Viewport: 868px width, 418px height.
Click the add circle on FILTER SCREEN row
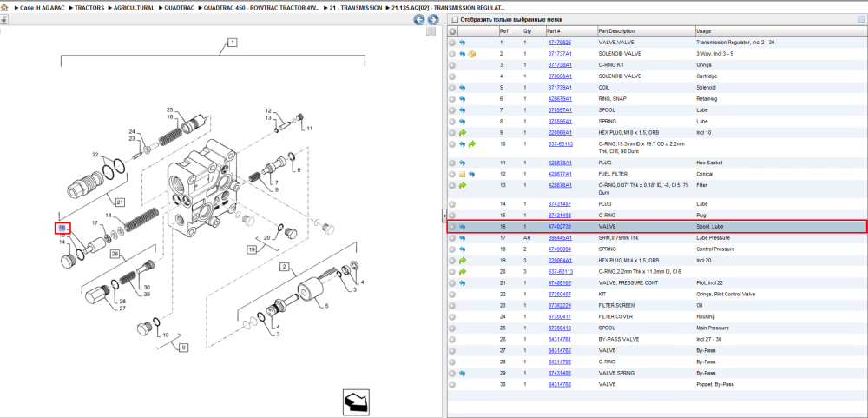(x=452, y=306)
